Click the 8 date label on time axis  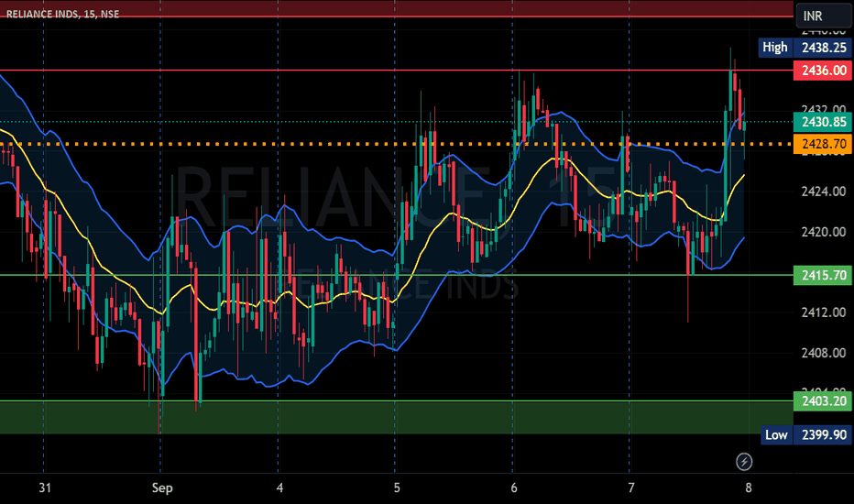[749, 488]
